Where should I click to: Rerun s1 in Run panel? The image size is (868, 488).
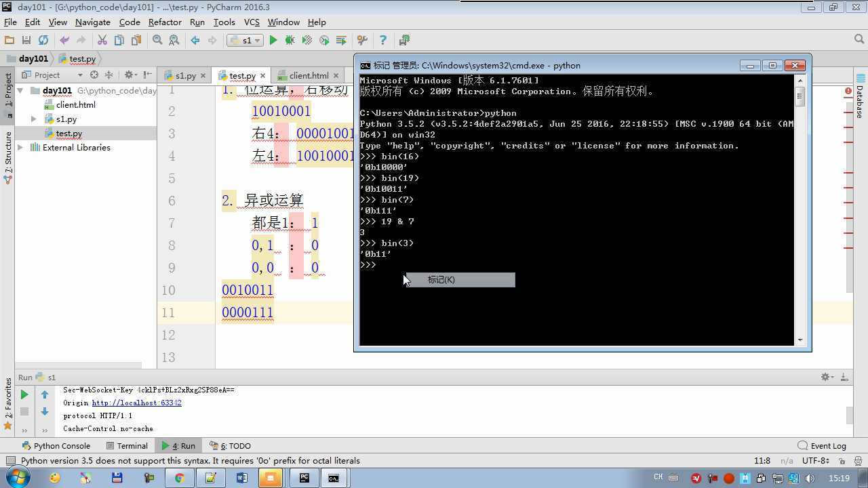tap(24, 394)
